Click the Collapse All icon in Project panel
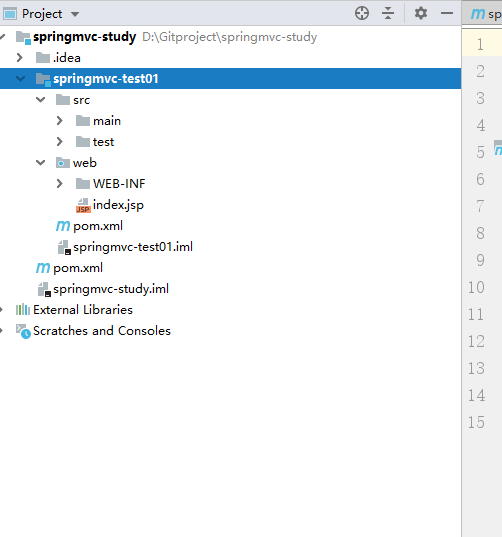The width and height of the screenshot is (502, 537). pyautogui.click(x=388, y=13)
